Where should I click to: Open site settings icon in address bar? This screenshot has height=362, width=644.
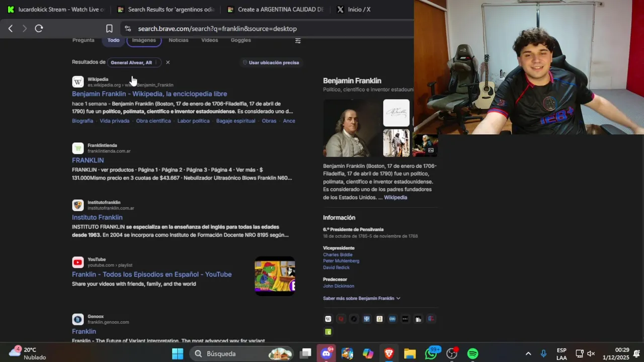point(127,29)
